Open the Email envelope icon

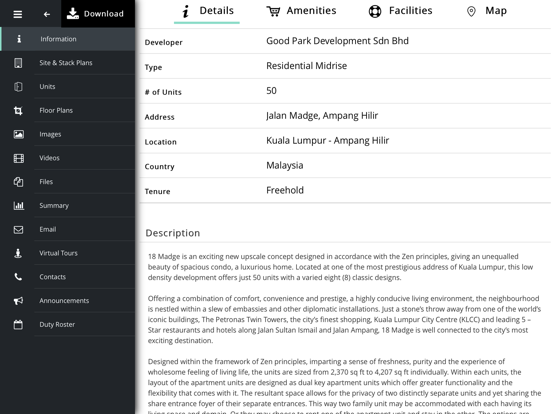point(18,230)
